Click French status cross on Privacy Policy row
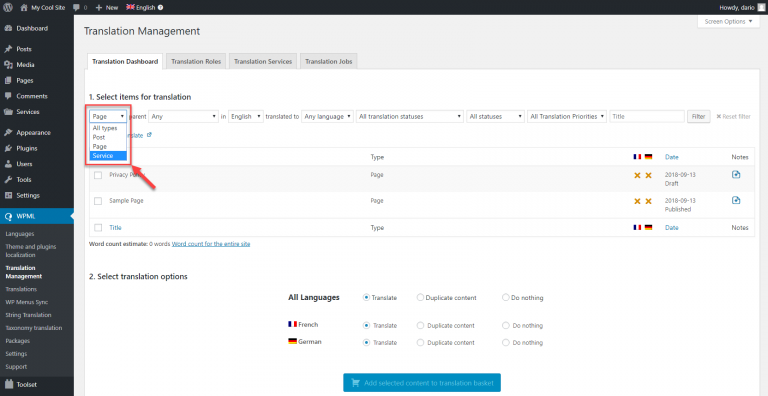 [637, 175]
